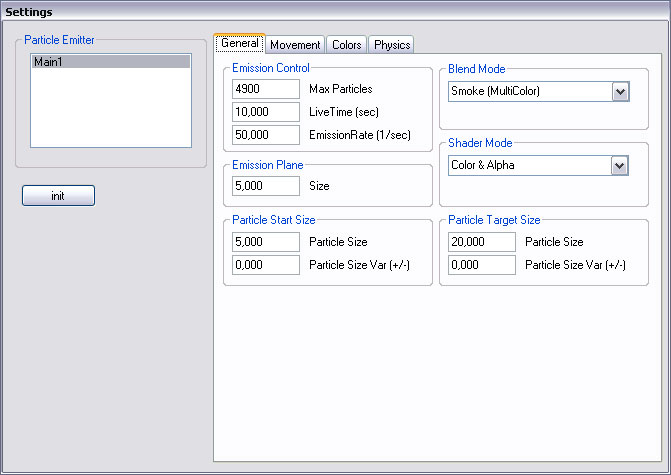Viewport: 671px width, 475px height.
Task: Select the EmissionRate (1/sec) field
Action: 266,134
